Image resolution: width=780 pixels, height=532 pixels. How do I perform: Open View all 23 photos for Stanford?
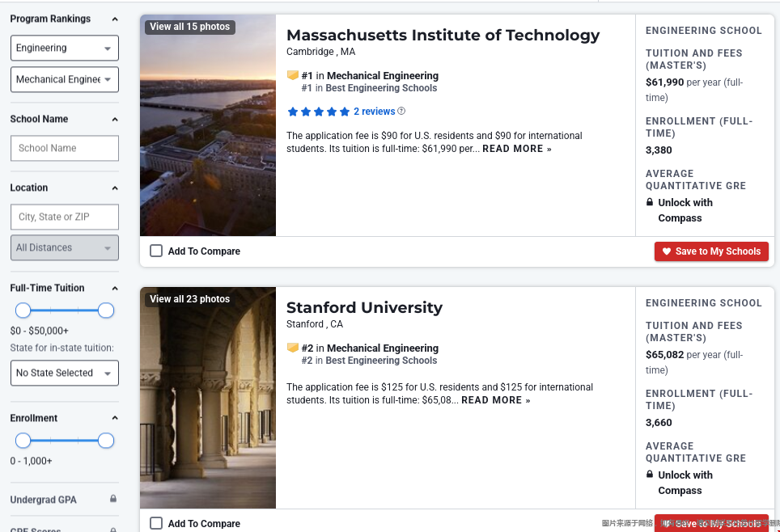190,299
